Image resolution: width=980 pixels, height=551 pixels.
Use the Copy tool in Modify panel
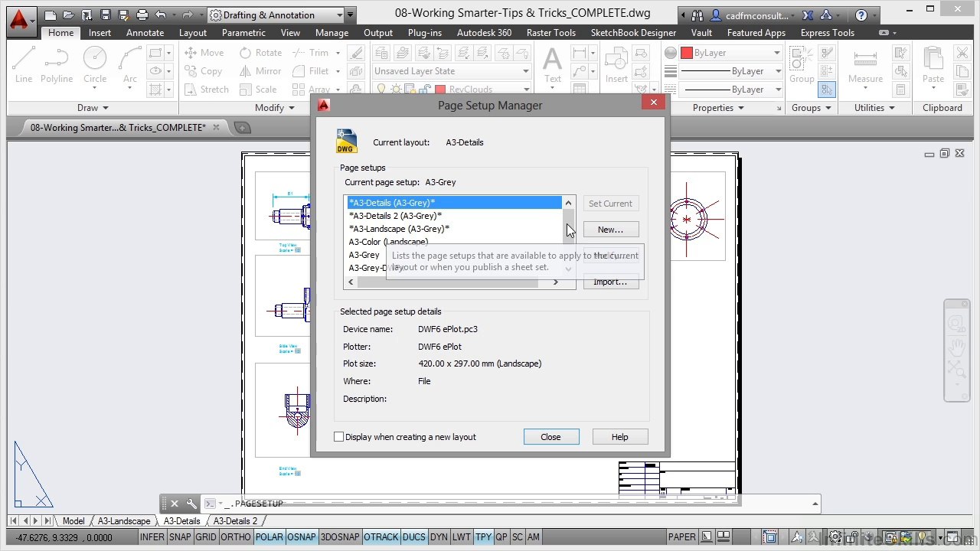204,71
